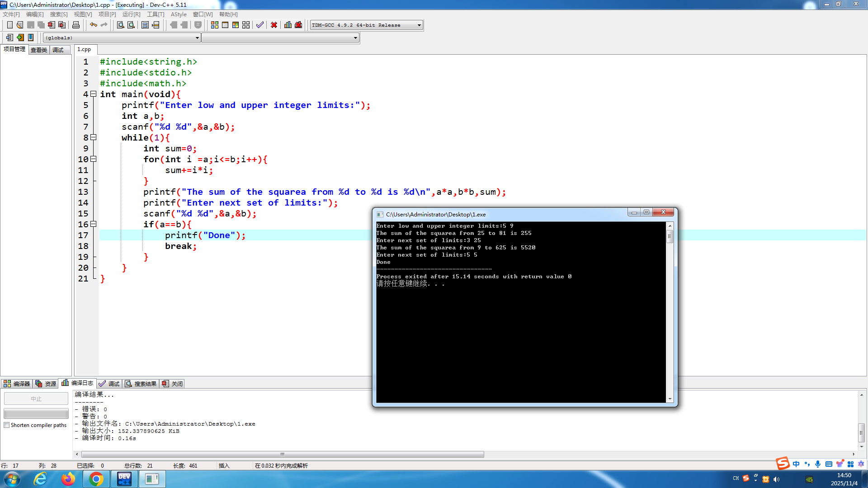Click the Find magnifier toolbar icon
The image size is (868, 488).
pos(120,25)
